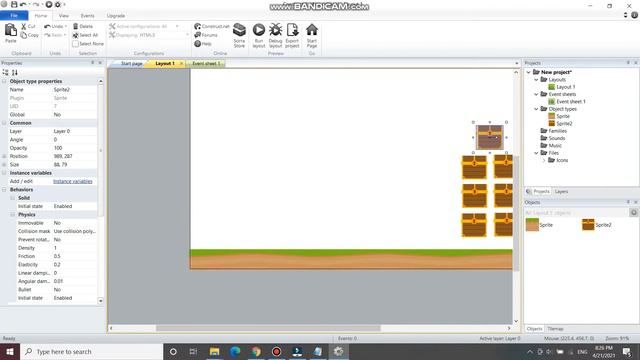Open File Explorer from the taskbar
640x360 pixels.
(214, 351)
